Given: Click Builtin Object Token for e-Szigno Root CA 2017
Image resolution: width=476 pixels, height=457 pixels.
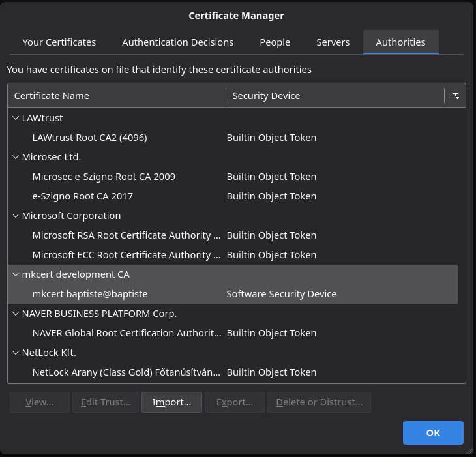Looking at the screenshot, I should (x=271, y=196).
